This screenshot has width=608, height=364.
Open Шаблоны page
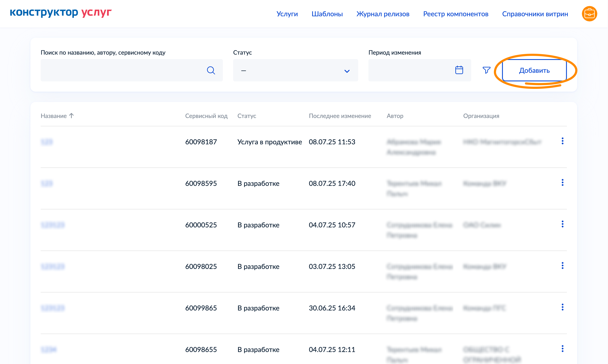coord(327,14)
